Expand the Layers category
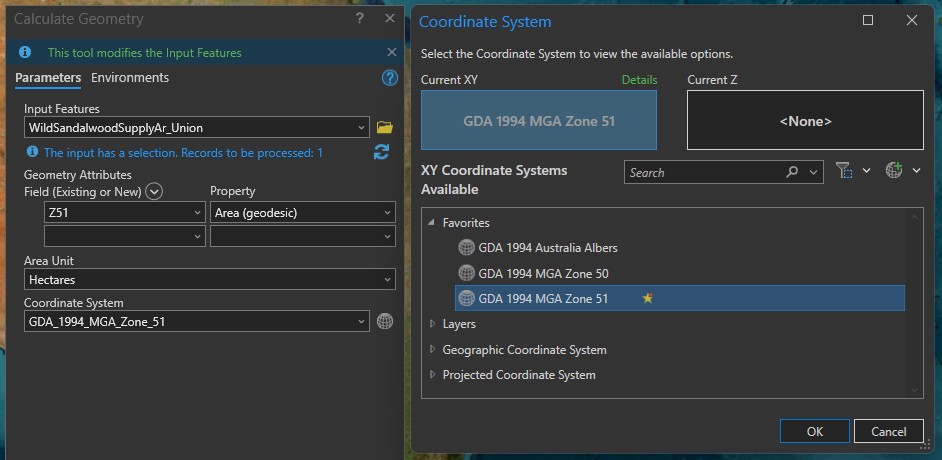942x460 pixels. pos(432,324)
